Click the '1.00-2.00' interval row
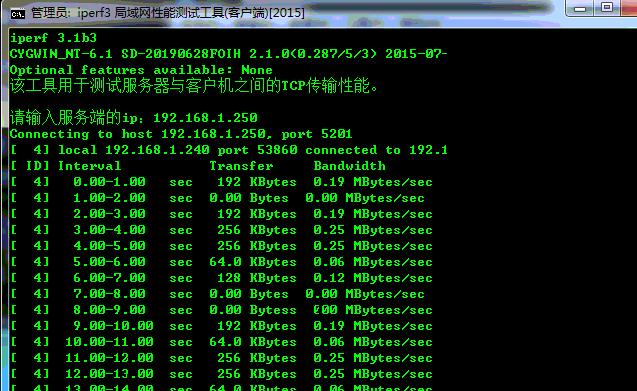This screenshot has width=637, height=391. [x=217, y=198]
